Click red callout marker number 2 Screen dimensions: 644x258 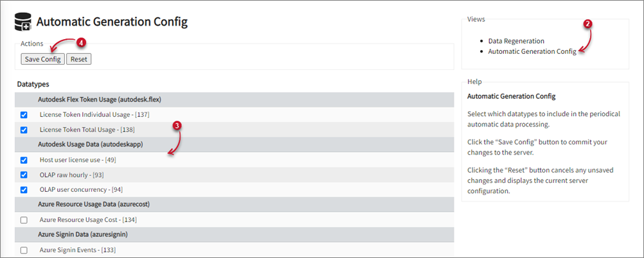pyautogui.click(x=587, y=24)
